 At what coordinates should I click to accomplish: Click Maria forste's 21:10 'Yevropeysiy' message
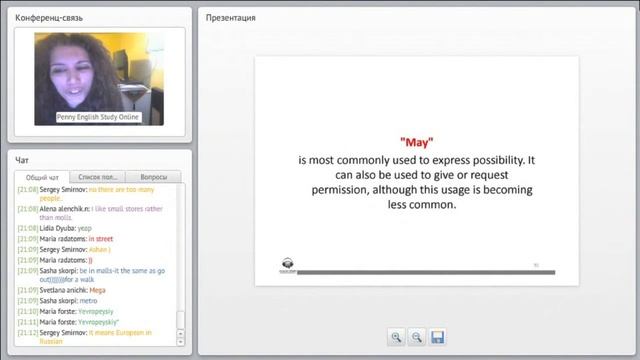(66, 311)
